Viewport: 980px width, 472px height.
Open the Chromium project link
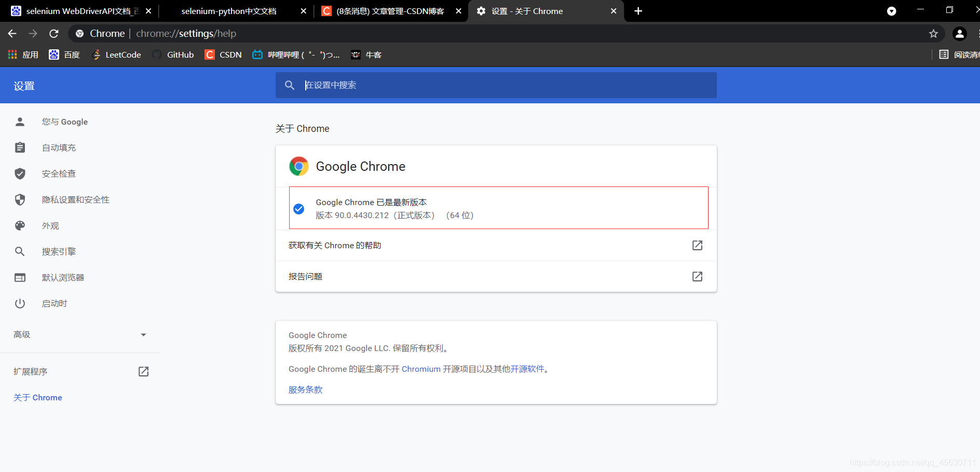tap(421, 369)
